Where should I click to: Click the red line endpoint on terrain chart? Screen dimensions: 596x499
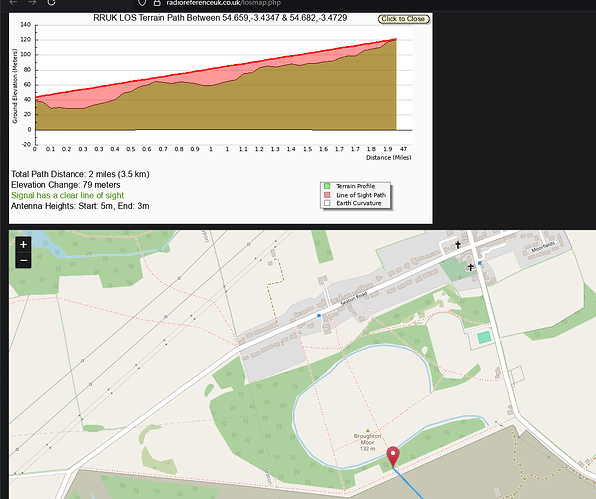(x=396, y=39)
